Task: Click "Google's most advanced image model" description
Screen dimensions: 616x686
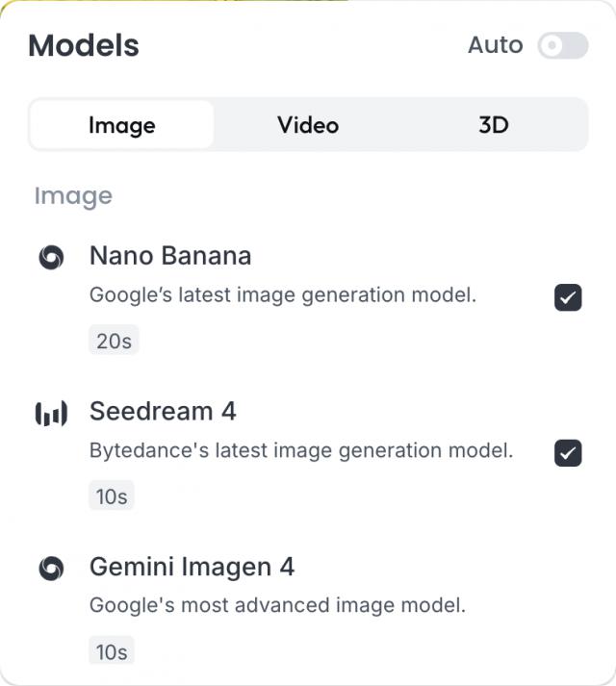Action: [x=277, y=605]
